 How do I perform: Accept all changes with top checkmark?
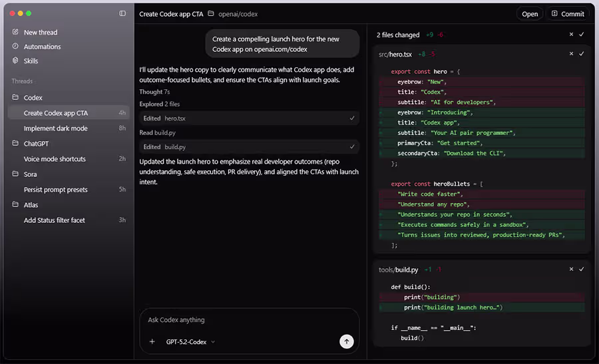pos(582,35)
